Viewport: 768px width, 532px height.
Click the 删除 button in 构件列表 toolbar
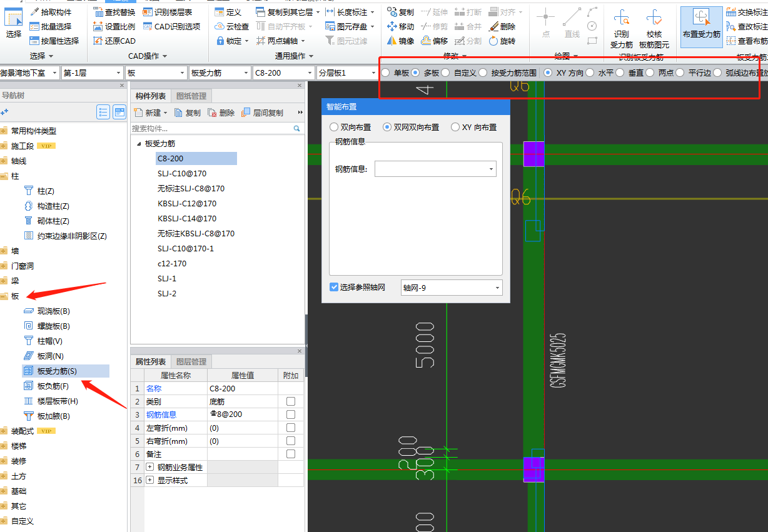tap(221, 113)
